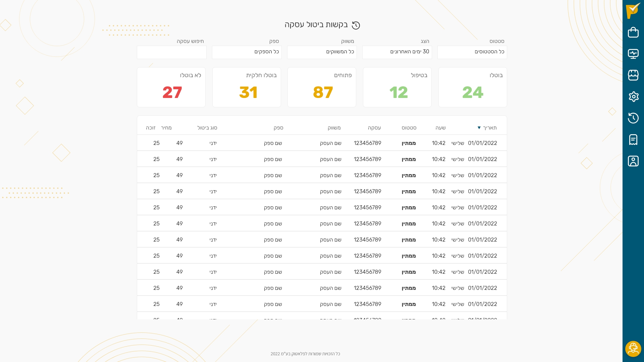Viewport: 644px width, 362px height.
Task: Select the בוטלו חלקית card showing 31
Action: pos(247,87)
